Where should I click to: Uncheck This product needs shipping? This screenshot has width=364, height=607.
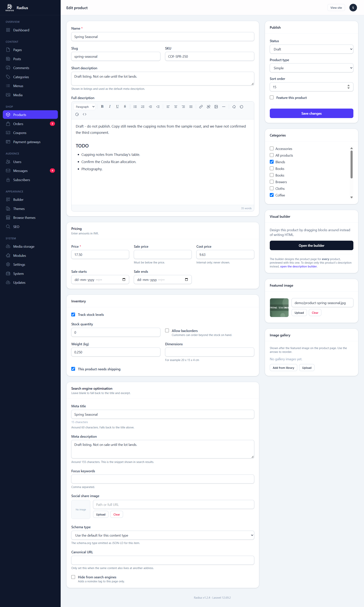(73, 369)
